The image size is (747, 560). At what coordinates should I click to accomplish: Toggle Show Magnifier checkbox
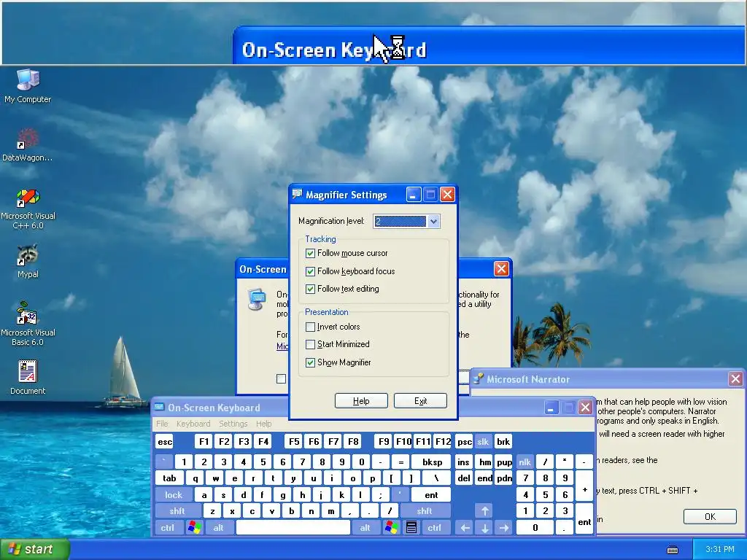[x=310, y=362]
